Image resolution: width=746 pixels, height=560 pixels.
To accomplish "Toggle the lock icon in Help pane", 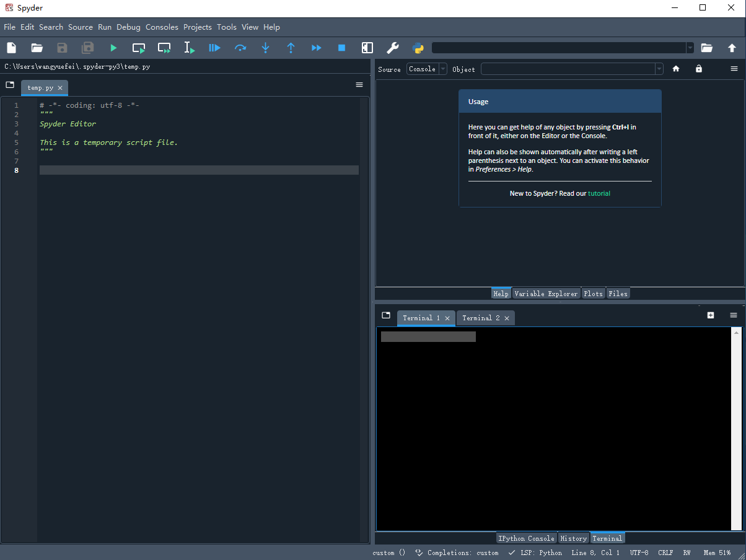I will tap(699, 69).
